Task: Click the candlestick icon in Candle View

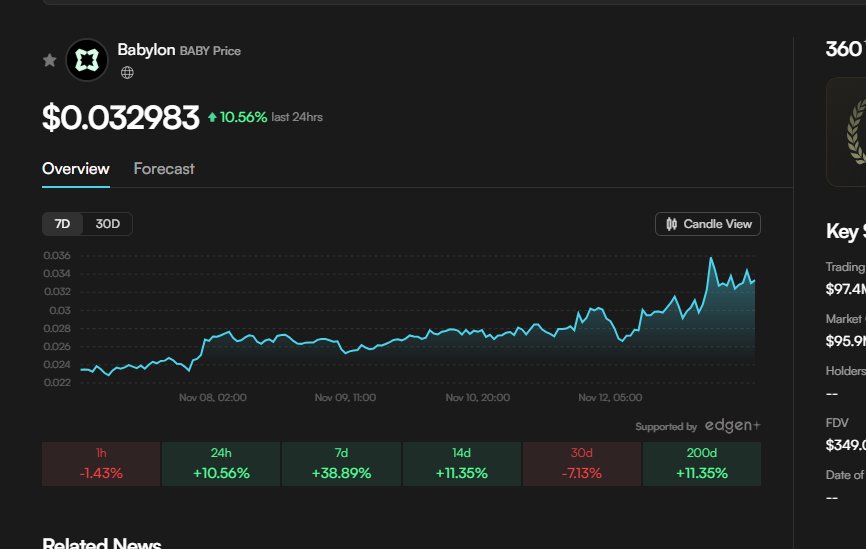Action: [x=671, y=224]
